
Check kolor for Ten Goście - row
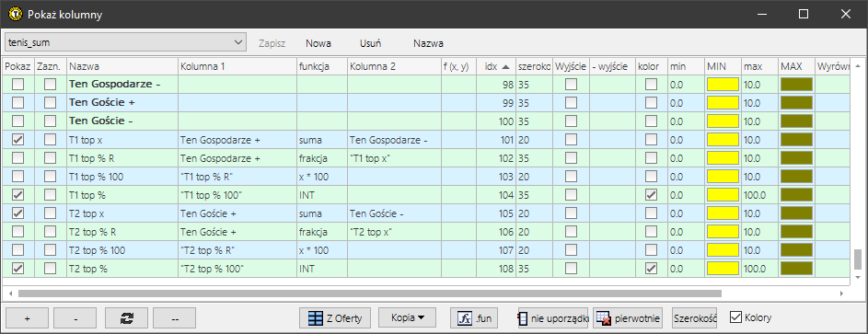point(652,121)
